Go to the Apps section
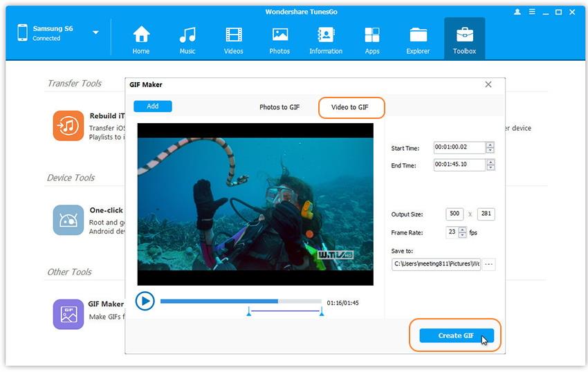 [x=372, y=39]
